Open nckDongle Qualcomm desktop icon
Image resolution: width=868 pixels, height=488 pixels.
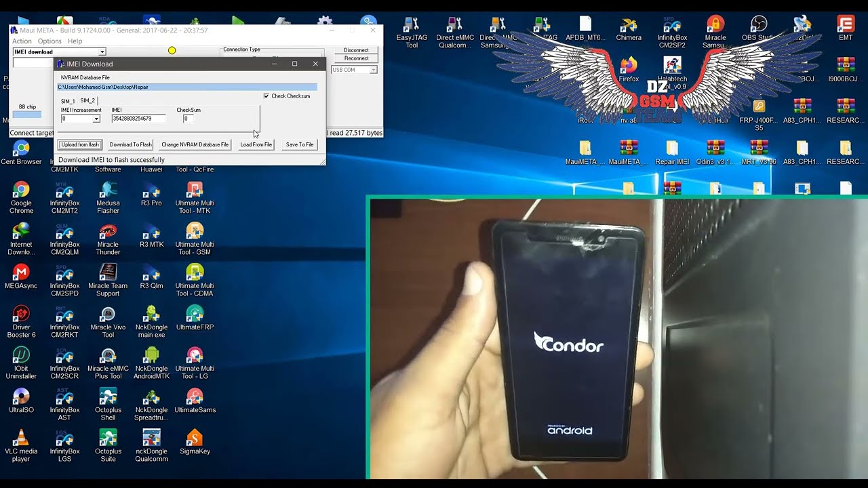click(x=151, y=446)
